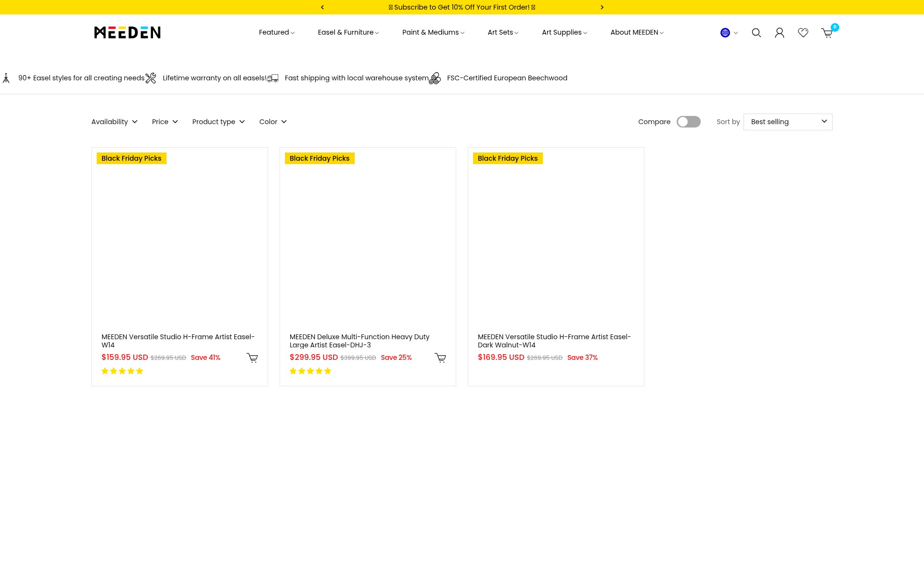Open MEEDEN Deluxe Multi-Function Heavy Duty Easel title

pos(359,341)
